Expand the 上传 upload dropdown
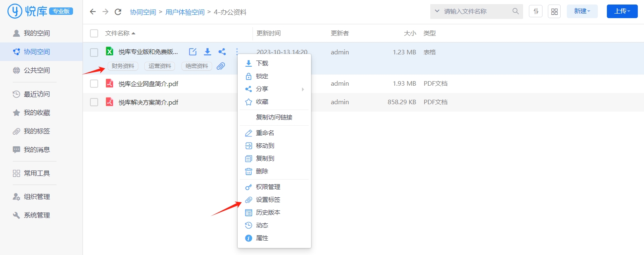This screenshot has height=255, width=644. coord(622,12)
